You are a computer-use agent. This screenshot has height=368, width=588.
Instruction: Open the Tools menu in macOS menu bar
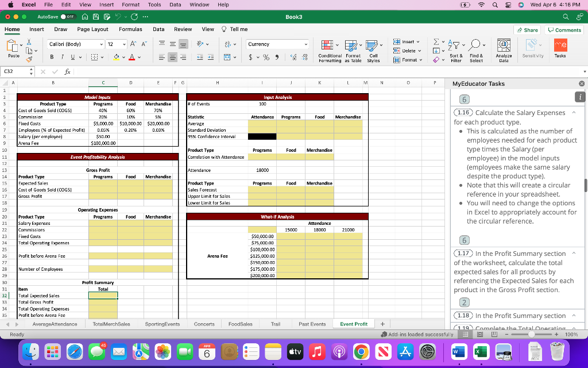[154, 5]
